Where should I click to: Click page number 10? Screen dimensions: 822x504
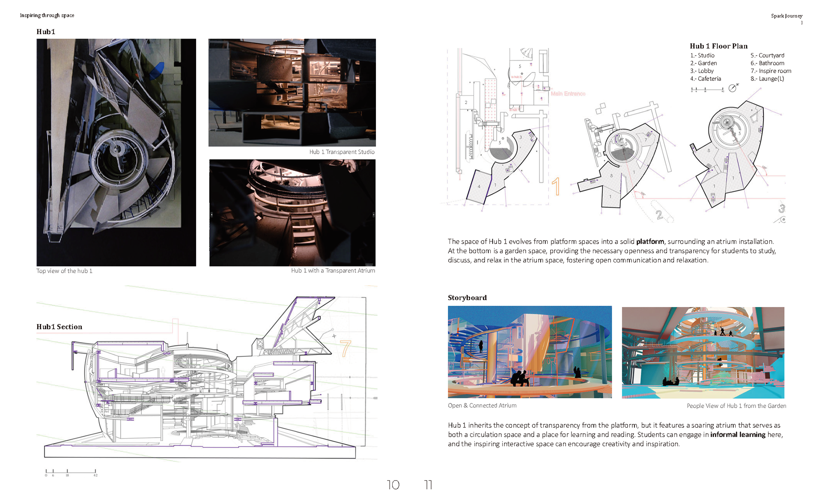393,485
